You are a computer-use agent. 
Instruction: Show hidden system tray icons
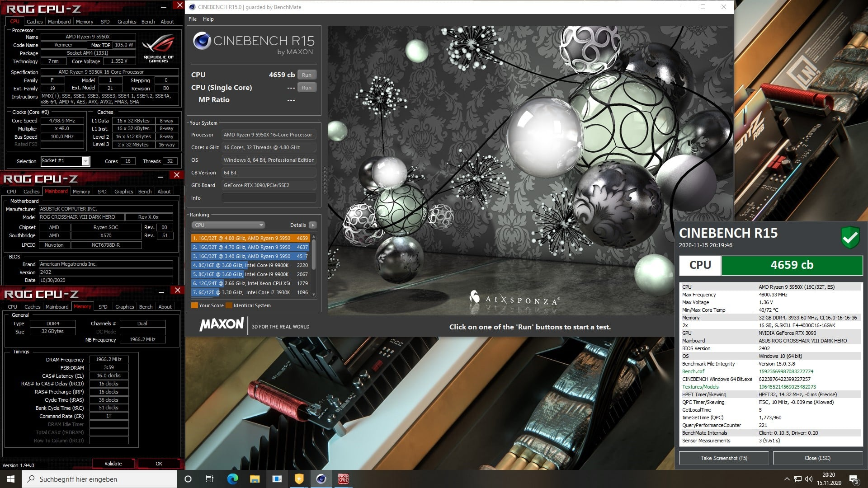[787, 479]
